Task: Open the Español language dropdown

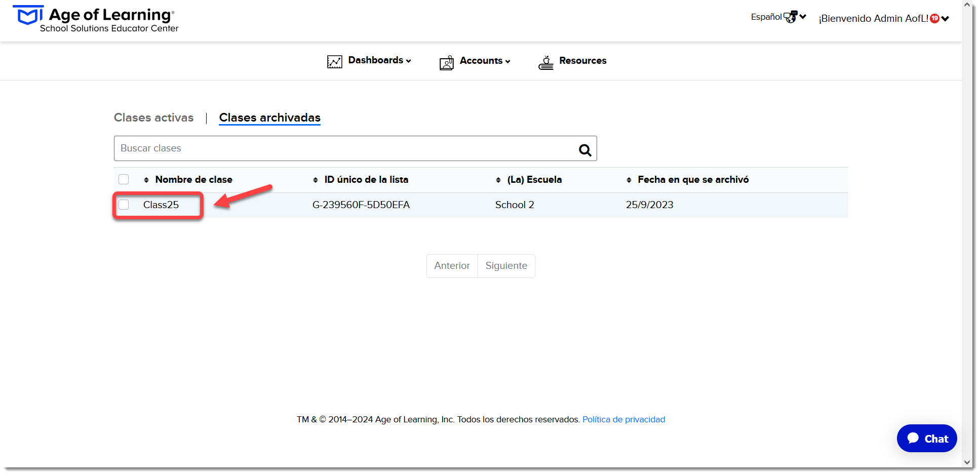Action: pyautogui.click(x=778, y=17)
